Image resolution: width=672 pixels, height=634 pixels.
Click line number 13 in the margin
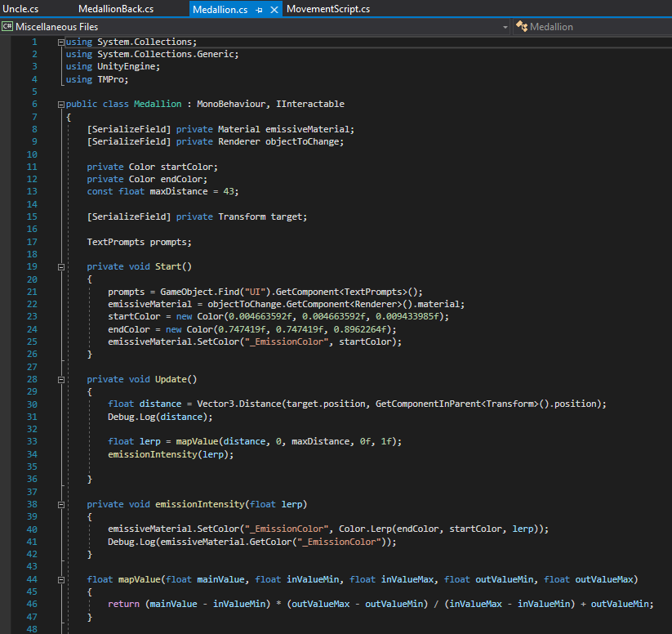(33, 192)
